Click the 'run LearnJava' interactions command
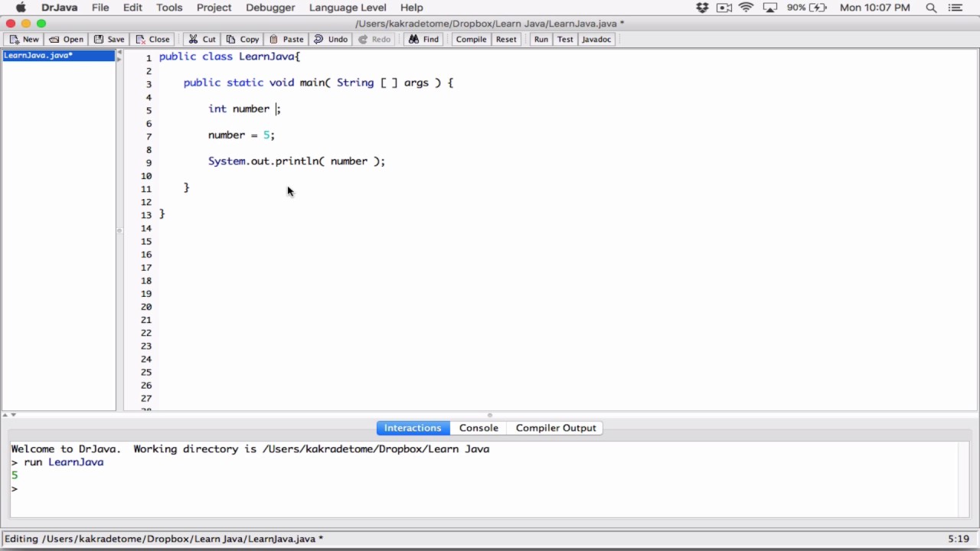 [64, 462]
